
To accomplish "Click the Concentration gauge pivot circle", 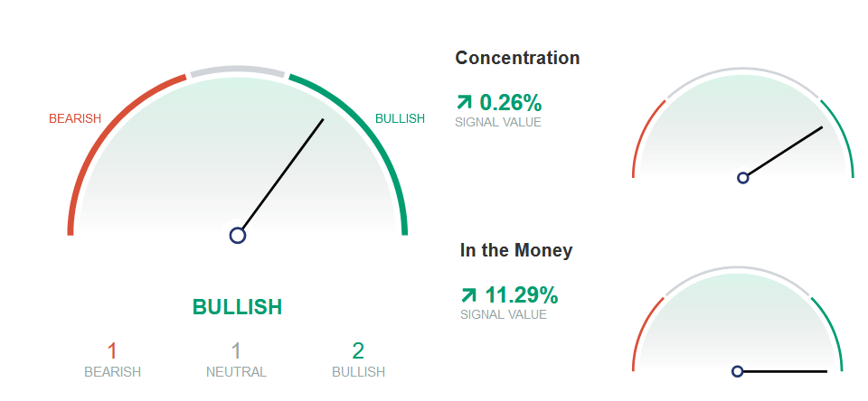I will coord(743,178).
